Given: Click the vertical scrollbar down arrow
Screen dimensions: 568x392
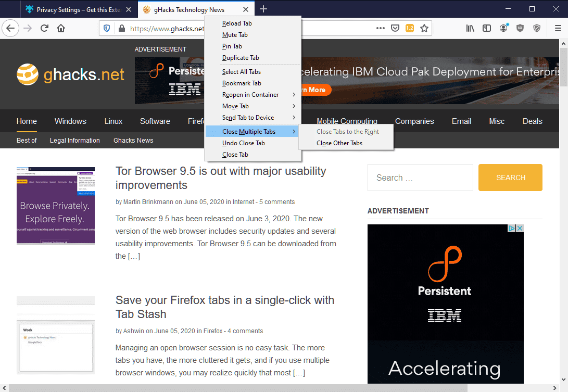Looking at the screenshot, I should pos(563,380).
